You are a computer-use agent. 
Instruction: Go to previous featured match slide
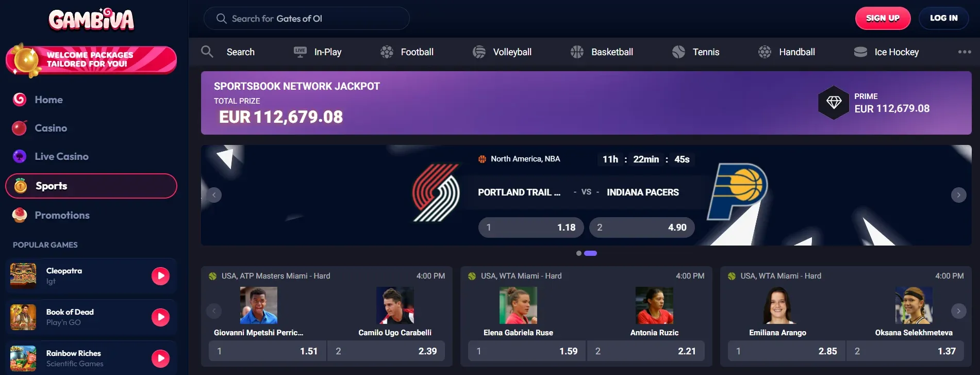(214, 195)
